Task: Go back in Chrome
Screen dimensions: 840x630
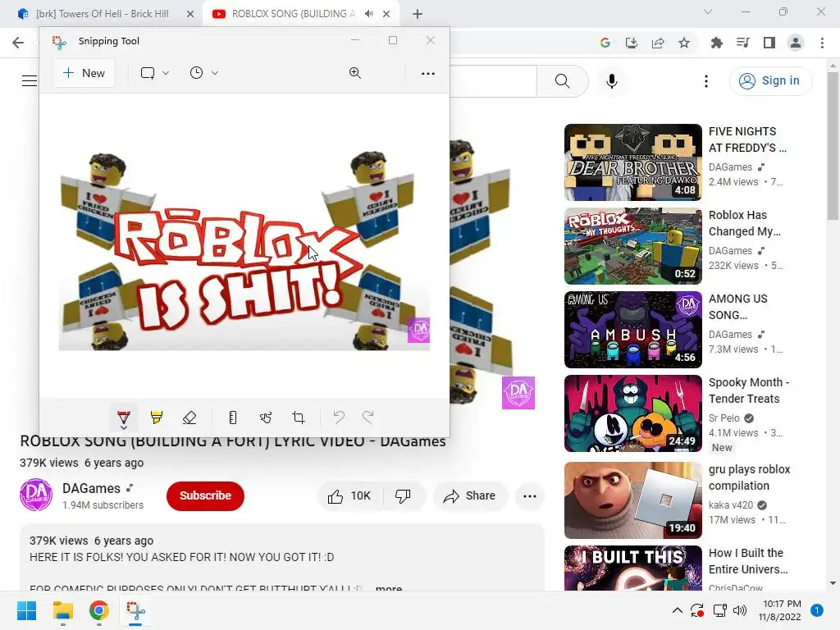Action: (x=18, y=43)
